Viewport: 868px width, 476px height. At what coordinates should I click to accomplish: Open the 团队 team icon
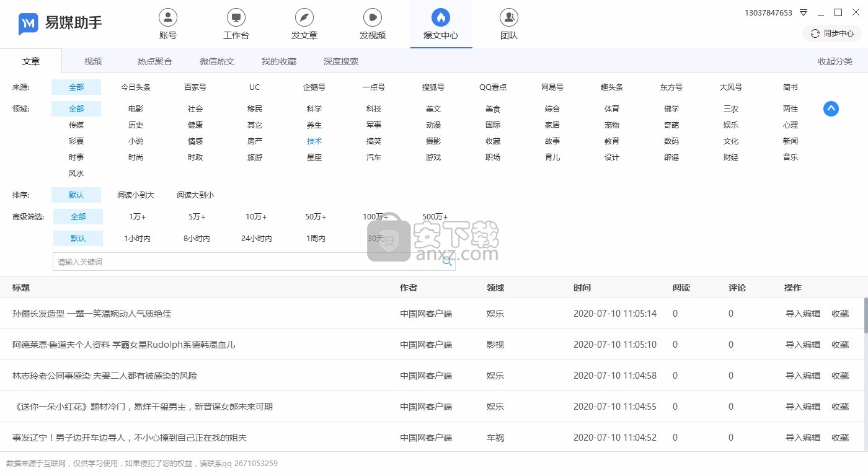coord(509,24)
